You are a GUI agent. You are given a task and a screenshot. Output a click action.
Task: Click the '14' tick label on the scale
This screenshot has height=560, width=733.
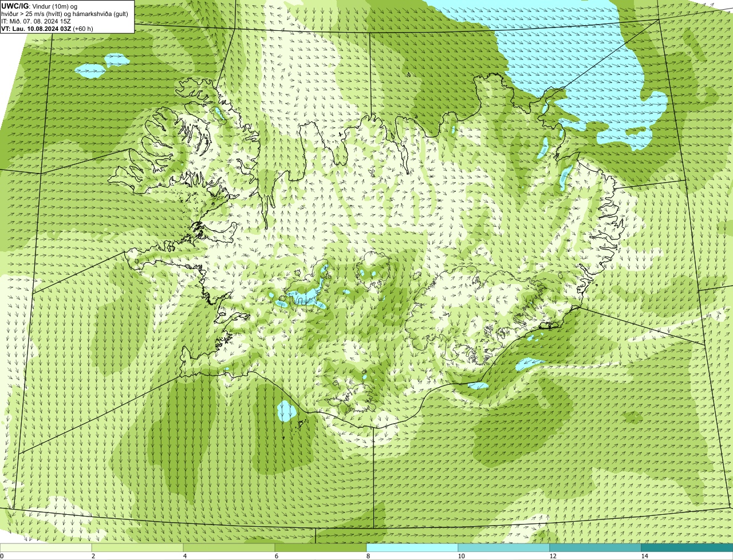click(645, 556)
